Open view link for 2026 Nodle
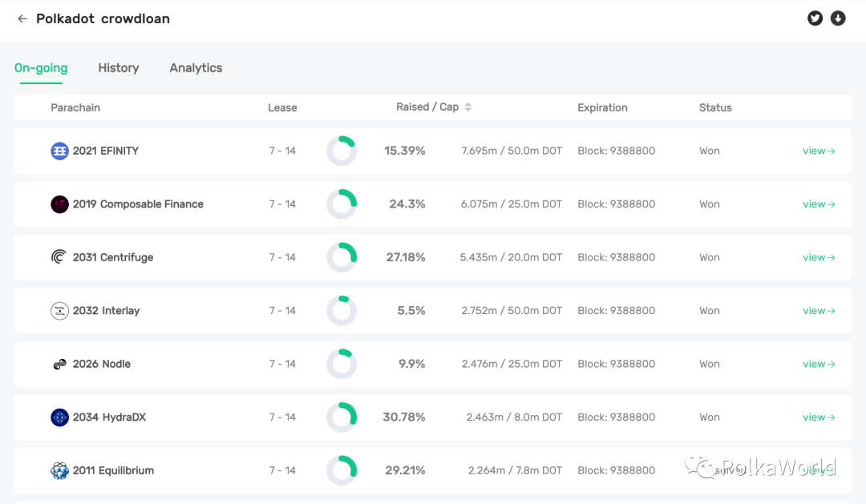Screen dimensions: 866x504 pos(819,364)
